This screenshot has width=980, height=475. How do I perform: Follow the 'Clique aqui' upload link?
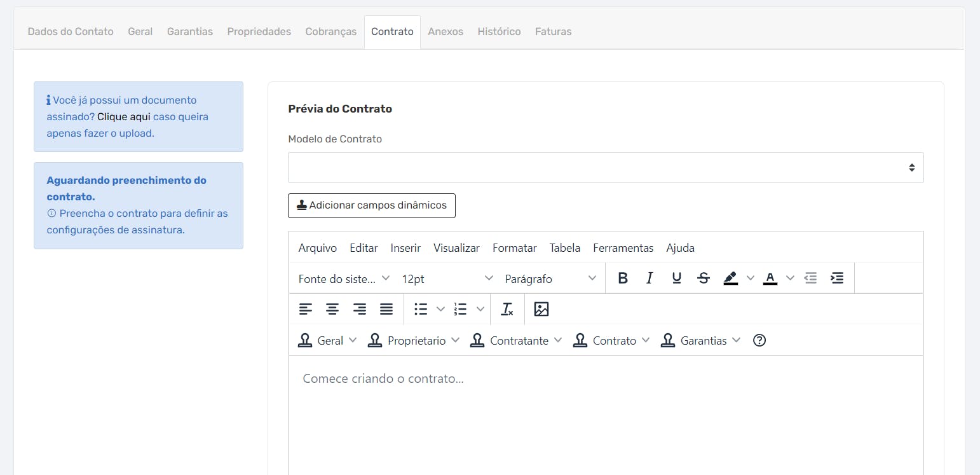click(x=124, y=117)
